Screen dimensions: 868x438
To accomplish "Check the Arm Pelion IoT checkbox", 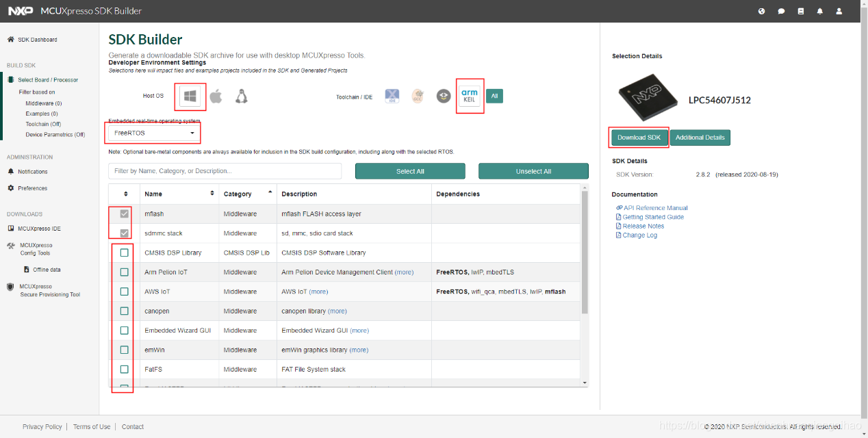I will click(124, 272).
